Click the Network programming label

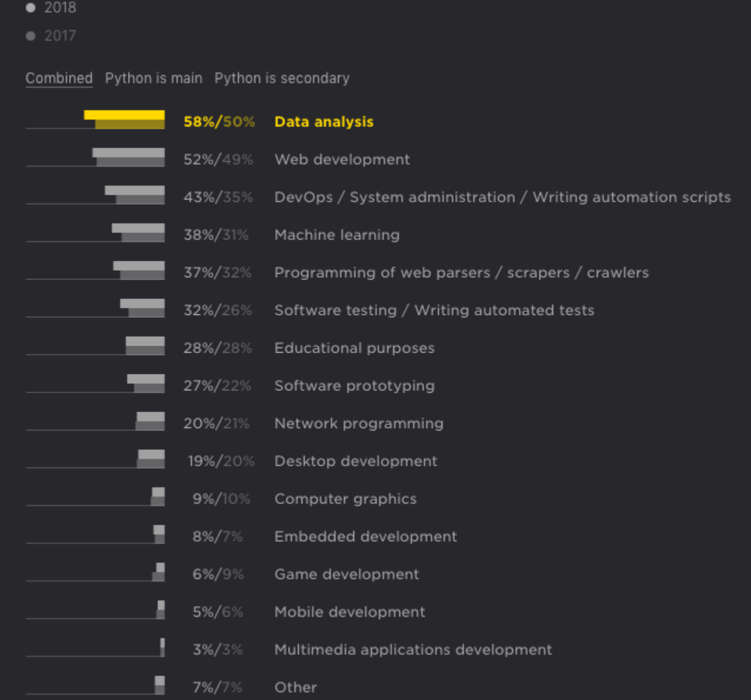coord(359,423)
